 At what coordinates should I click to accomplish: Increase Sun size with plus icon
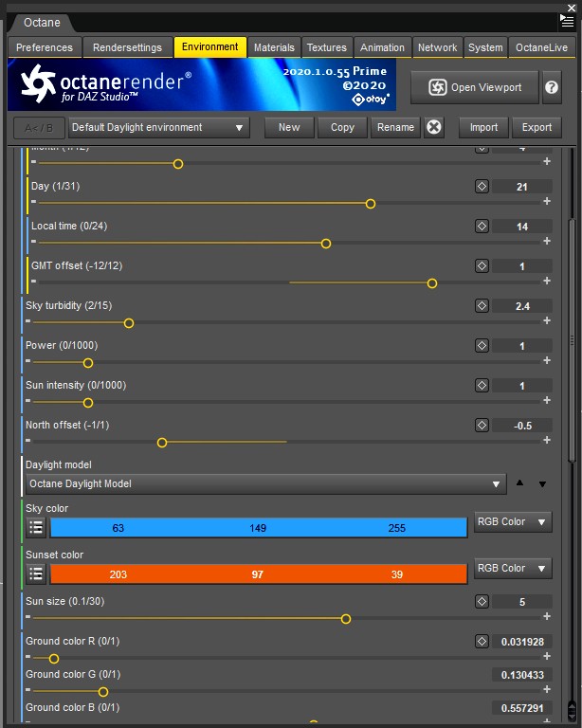tap(547, 616)
